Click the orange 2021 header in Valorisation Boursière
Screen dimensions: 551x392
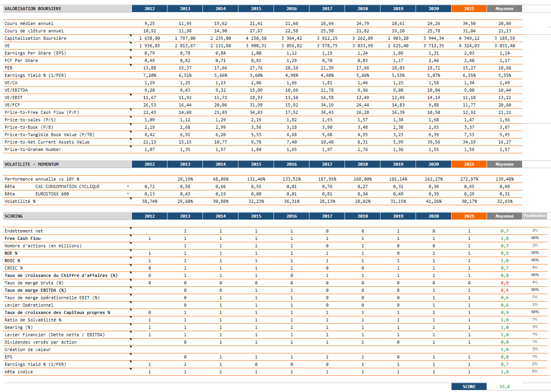(x=469, y=9)
